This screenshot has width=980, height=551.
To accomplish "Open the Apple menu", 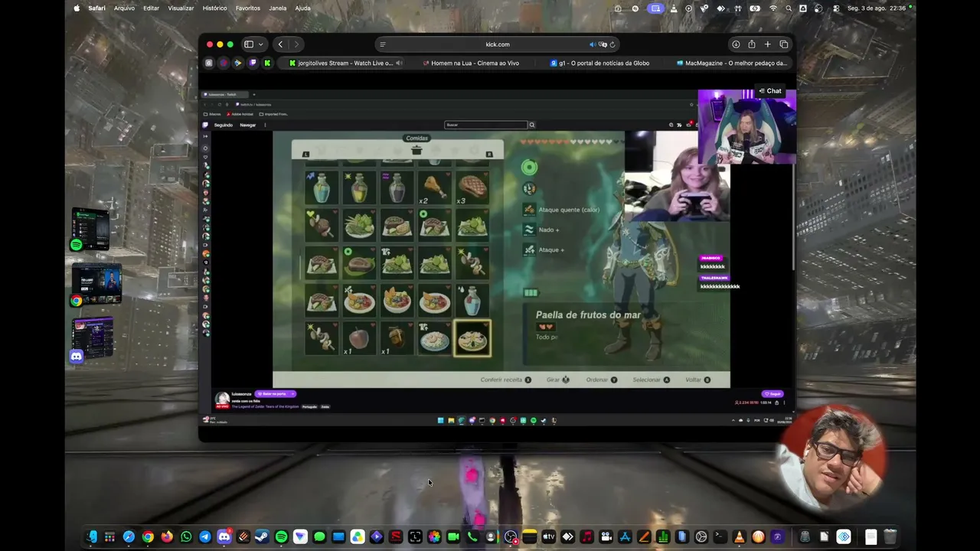I will (x=77, y=8).
